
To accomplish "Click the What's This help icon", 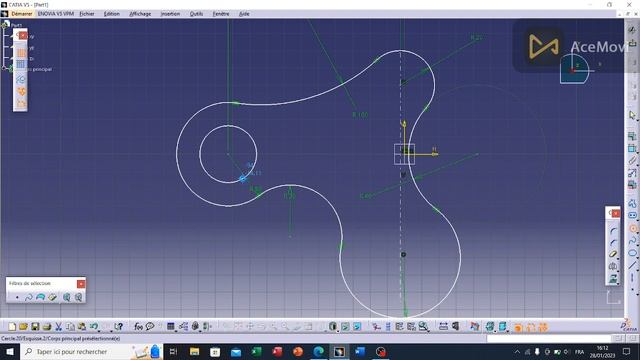I will click(119, 327).
